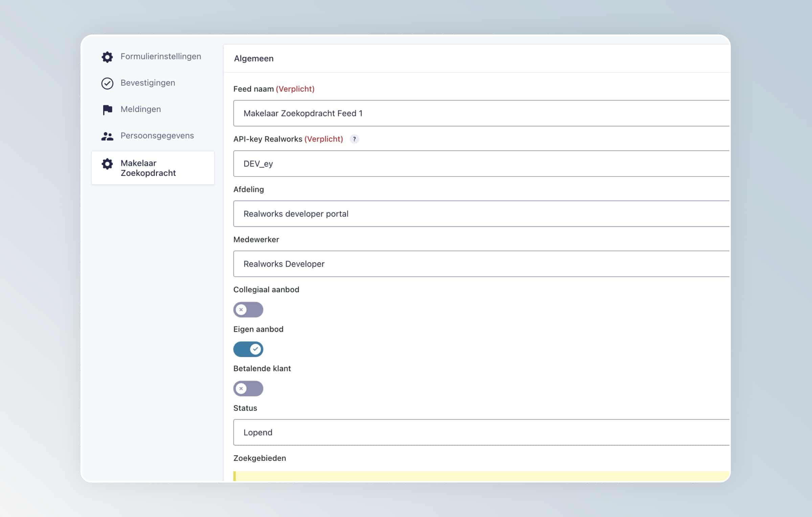Click the Feed naam text field
The width and height of the screenshot is (812, 517).
click(x=480, y=113)
